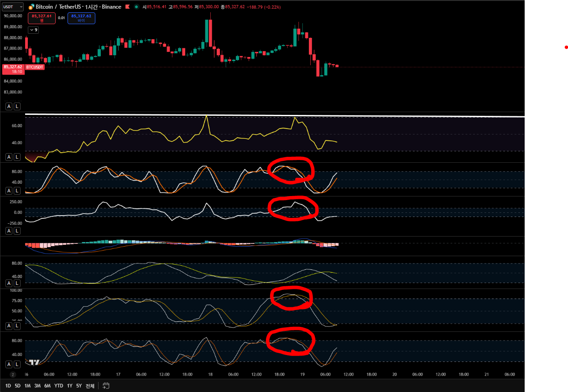The width and height of the screenshot is (568, 392).
Task: Click date label 19 on time axis
Action: (x=302, y=374)
